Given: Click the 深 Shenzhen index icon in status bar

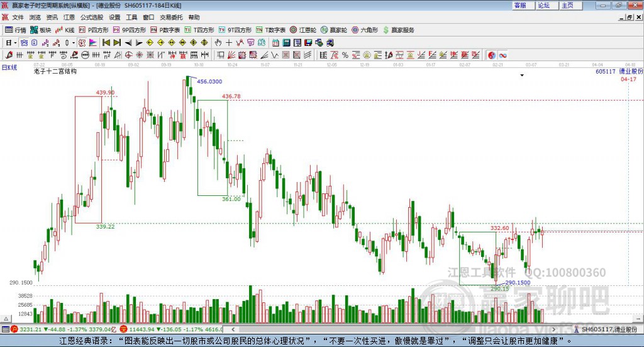Looking at the screenshot, I should point(125,329).
